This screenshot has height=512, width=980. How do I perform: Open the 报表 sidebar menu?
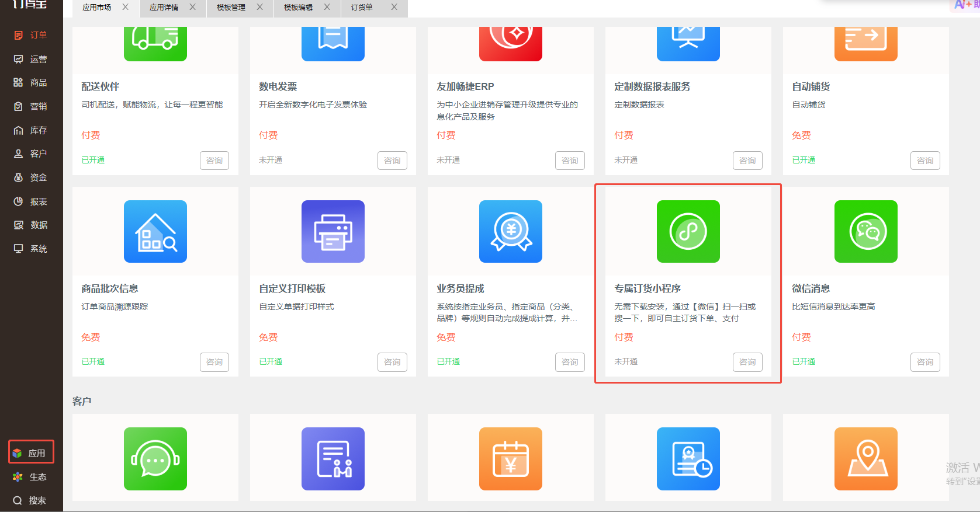tap(30, 201)
